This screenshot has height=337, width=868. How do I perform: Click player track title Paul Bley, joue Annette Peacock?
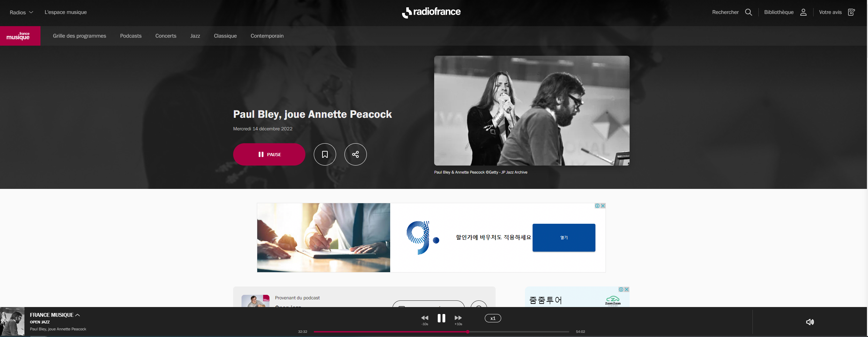pyautogui.click(x=58, y=329)
